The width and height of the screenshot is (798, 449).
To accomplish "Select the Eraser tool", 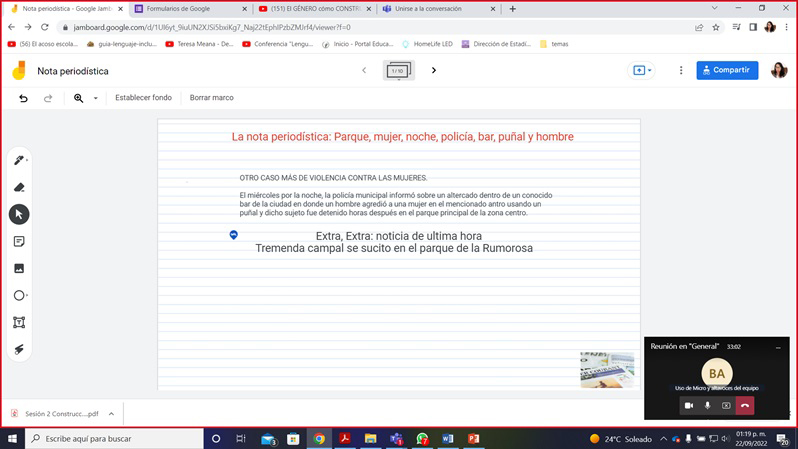I will point(19,187).
